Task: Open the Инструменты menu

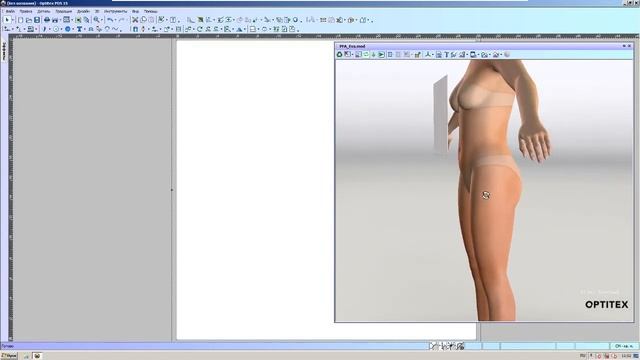Action: pos(115,11)
